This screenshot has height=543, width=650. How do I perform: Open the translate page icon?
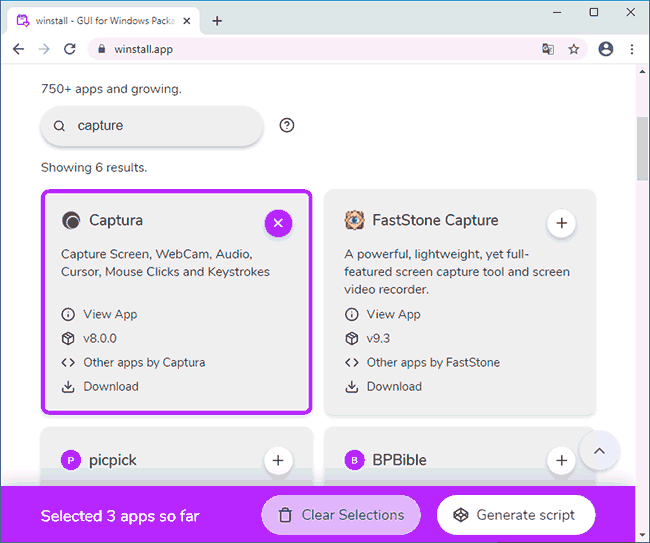click(548, 49)
